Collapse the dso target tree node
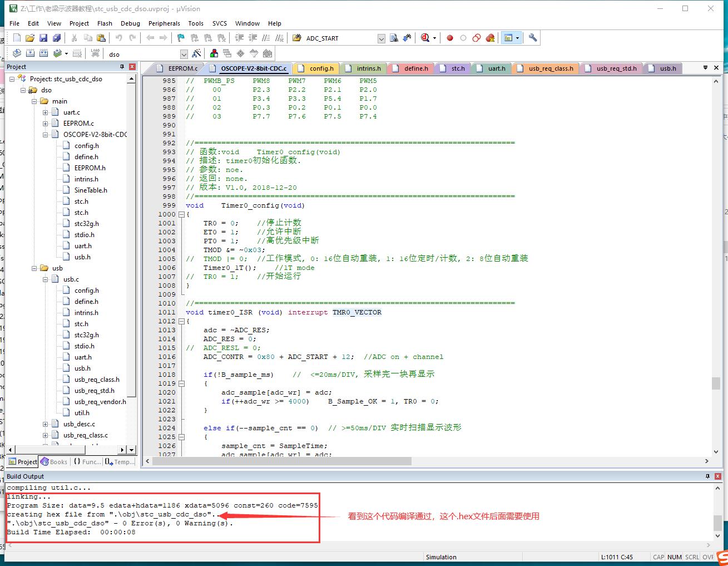The image size is (728, 566). pos(23,90)
